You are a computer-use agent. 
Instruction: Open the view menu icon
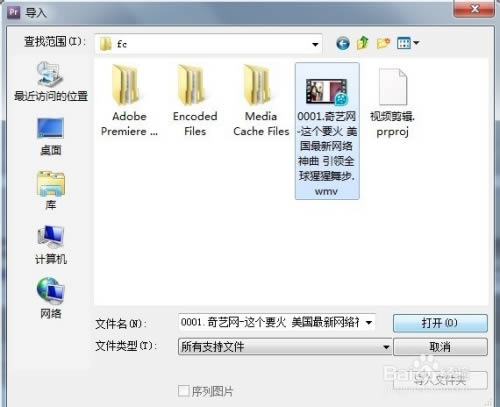click(408, 43)
